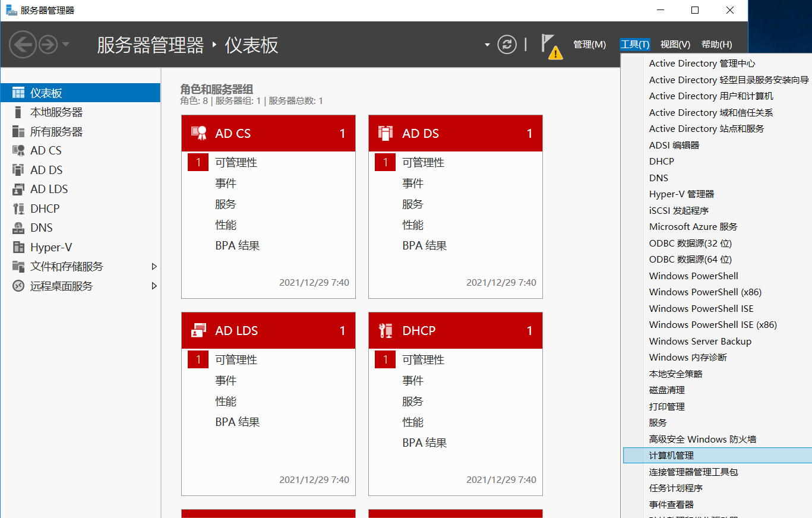Open the dropdown arrow left of refresh
This screenshot has height=518, width=812.
(487, 45)
